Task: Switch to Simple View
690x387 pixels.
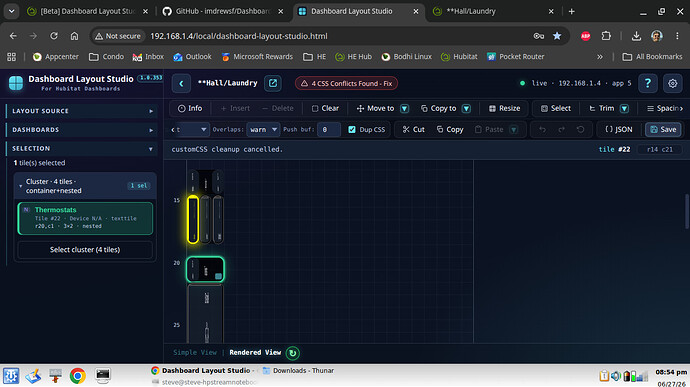Action: (195, 352)
